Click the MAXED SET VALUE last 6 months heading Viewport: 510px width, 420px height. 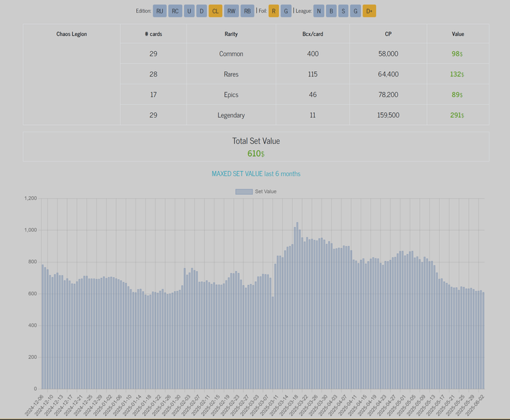256,174
